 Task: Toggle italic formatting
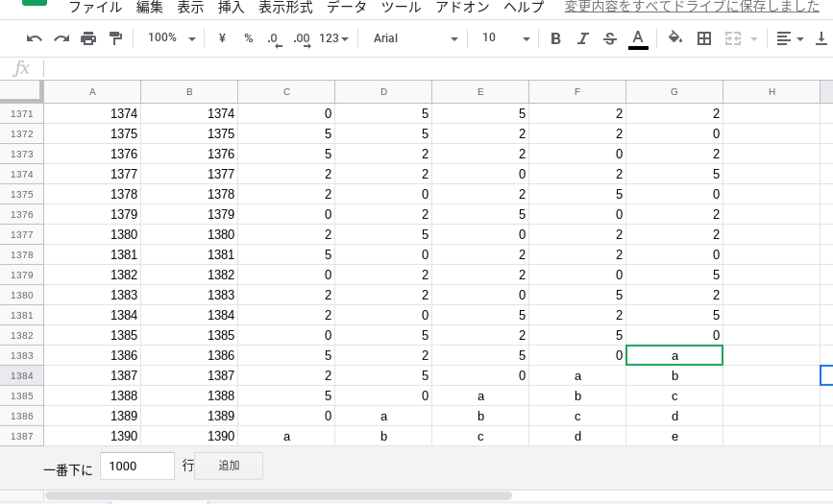[x=583, y=38]
